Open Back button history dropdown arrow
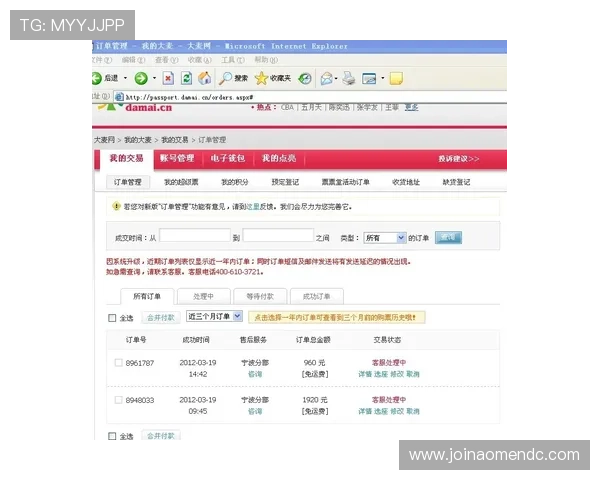 pyautogui.click(x=125, y=78)
